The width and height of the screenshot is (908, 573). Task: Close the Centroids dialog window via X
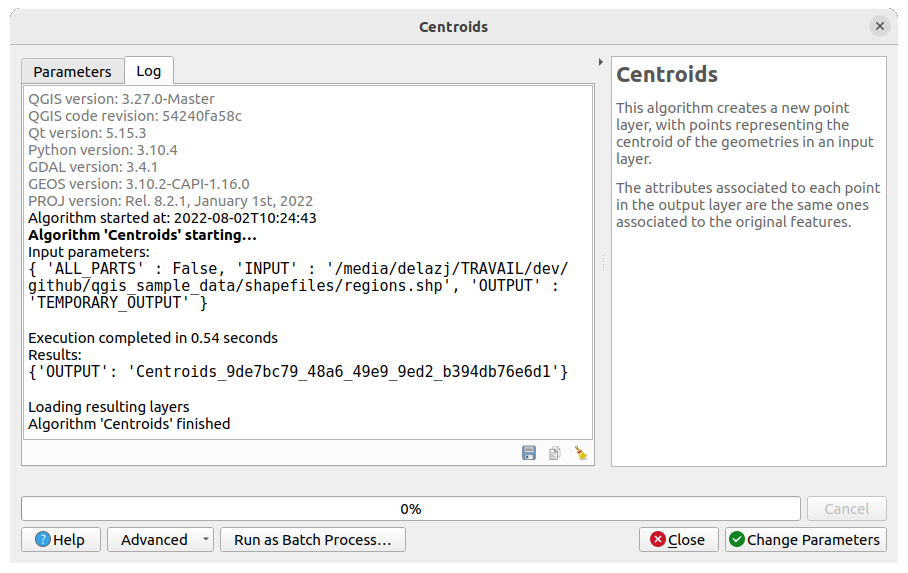tap(879, 27)
